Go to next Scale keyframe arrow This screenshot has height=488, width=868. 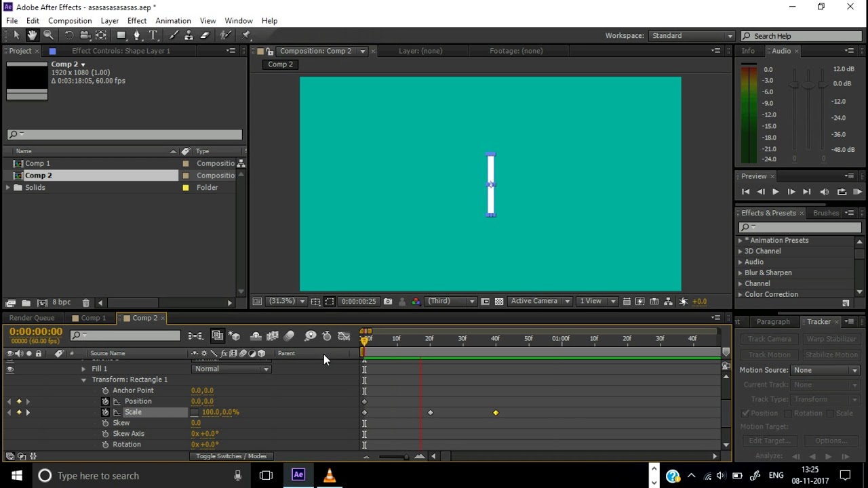pos(28,412)
